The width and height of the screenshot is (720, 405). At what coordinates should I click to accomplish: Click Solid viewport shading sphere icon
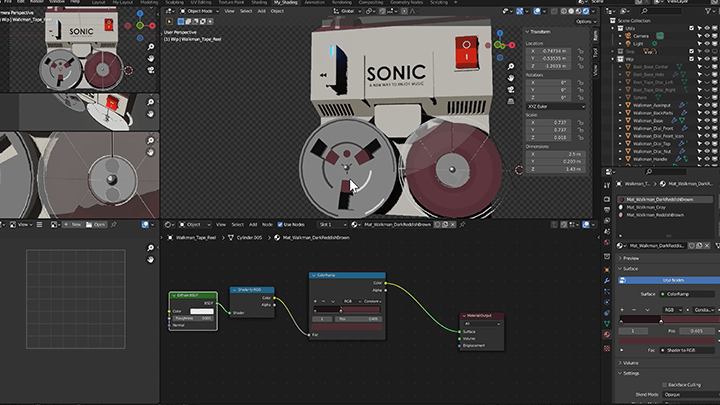(x=571, y=11)
